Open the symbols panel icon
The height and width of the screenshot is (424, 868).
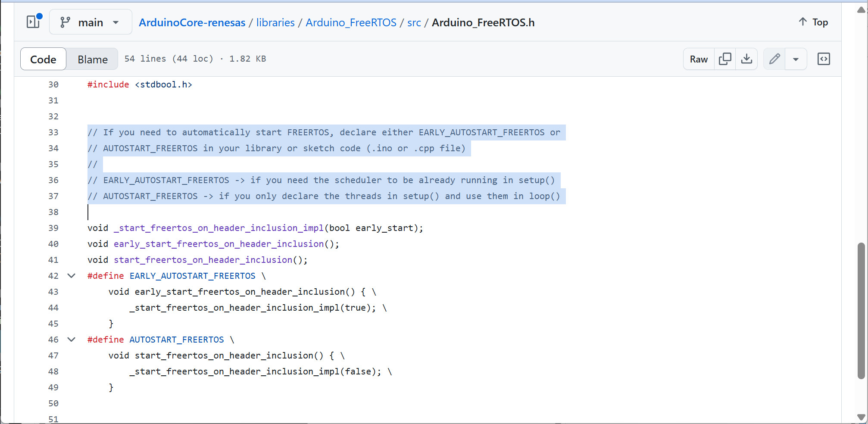824,59
